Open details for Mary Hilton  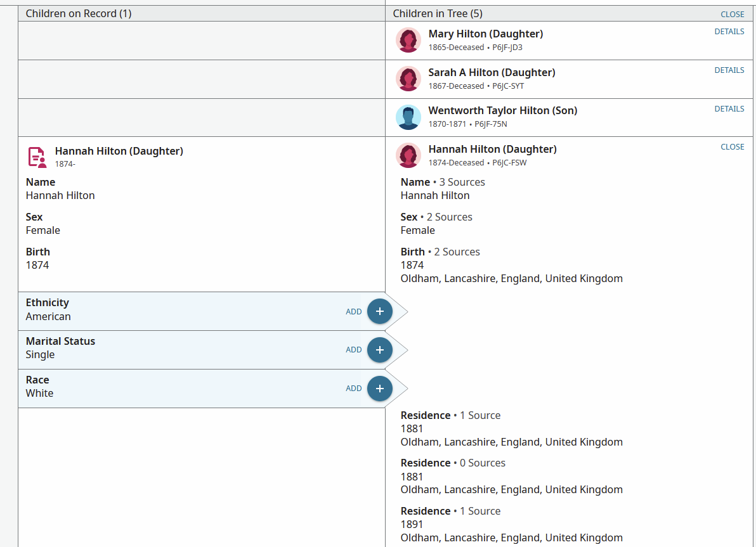coord(729,32)
